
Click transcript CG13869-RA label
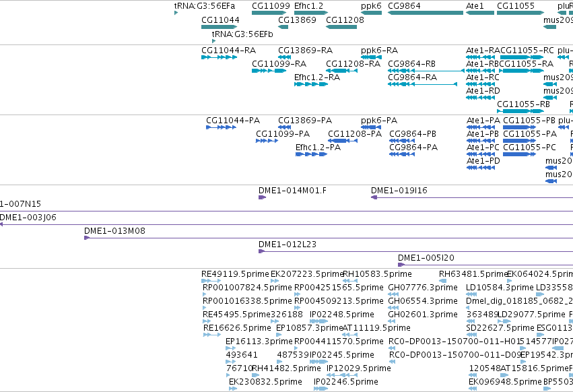click(305, 51)
